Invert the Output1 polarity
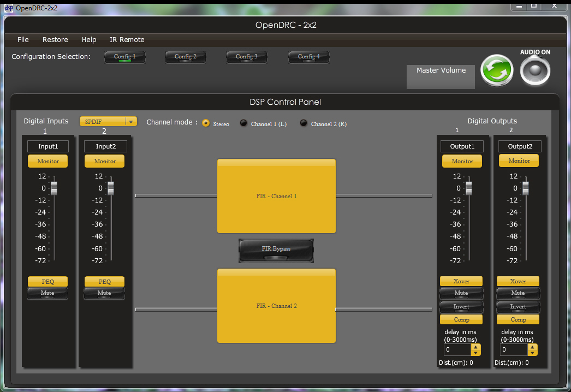Image resolution: width=571 pixels, height=392 pixels. tap(461, 307)
